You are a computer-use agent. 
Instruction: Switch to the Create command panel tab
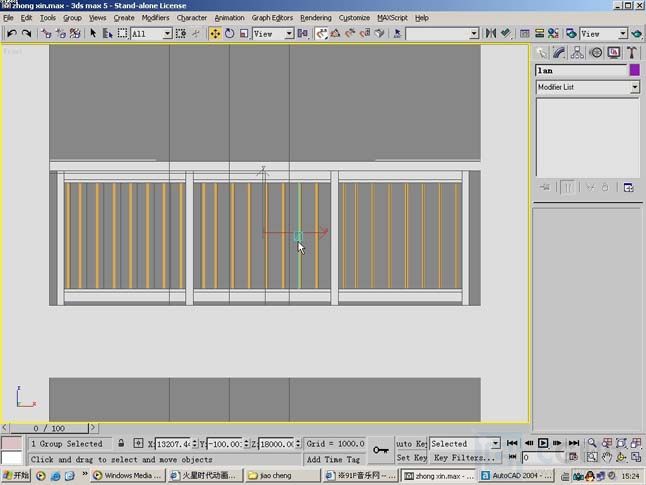541,52
